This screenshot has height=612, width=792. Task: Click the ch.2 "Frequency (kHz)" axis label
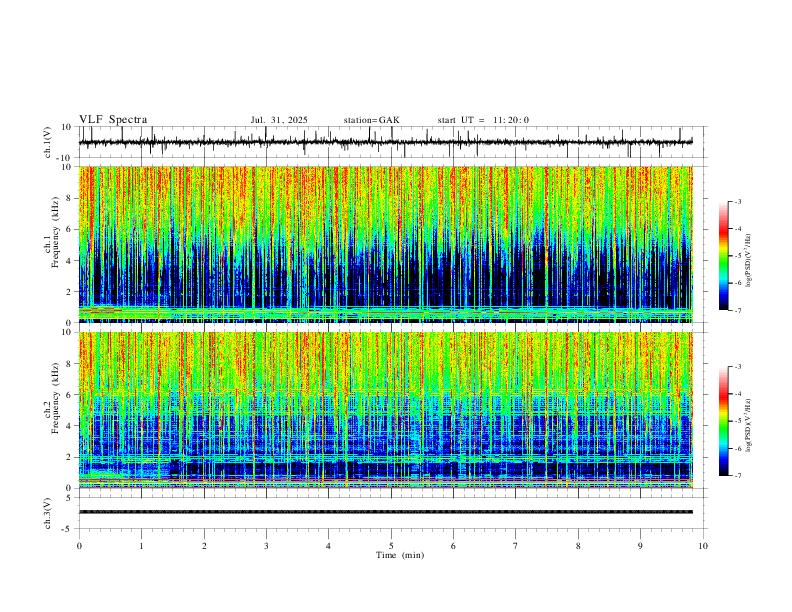pos(55,398)
